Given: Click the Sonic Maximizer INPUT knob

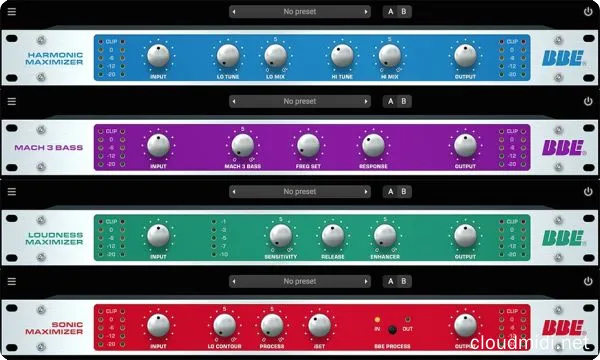Looking at the screenshot, I should (x=158, y=326).
